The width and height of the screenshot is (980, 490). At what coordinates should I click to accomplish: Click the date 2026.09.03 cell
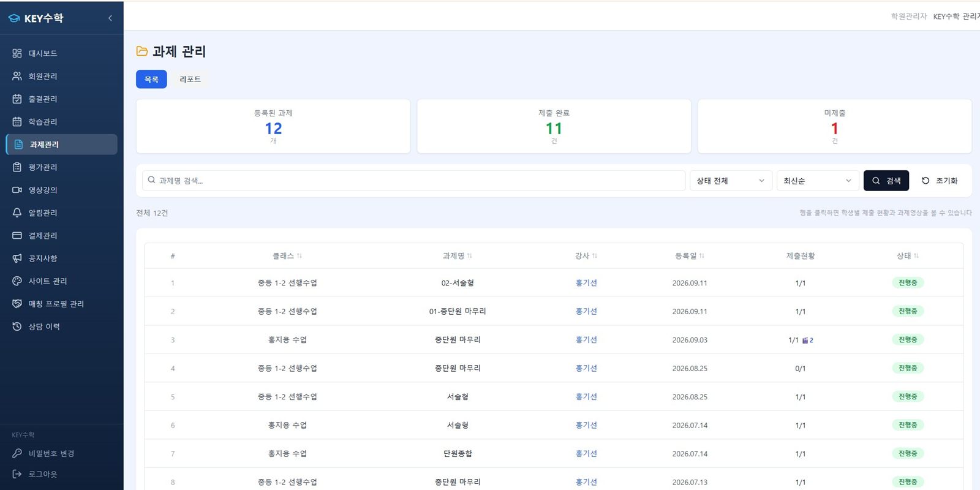(690, 340)
